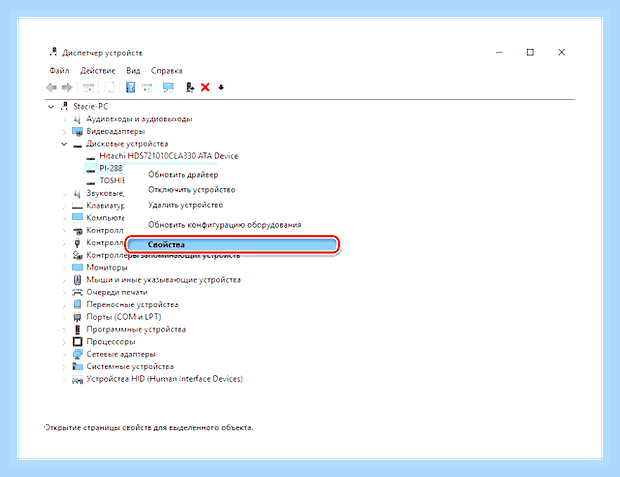Click the Порты (COM и LPT) port icon
620x477 pixels.
tap(77, 317)
